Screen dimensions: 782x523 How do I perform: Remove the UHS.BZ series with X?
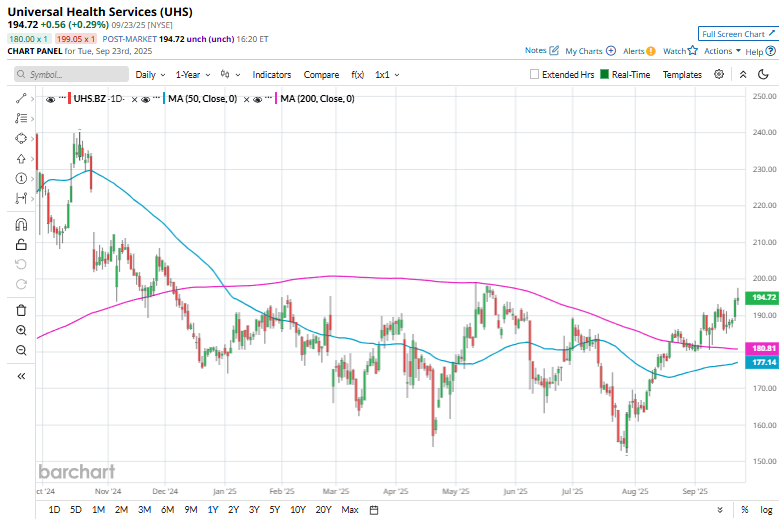point(134,99)
